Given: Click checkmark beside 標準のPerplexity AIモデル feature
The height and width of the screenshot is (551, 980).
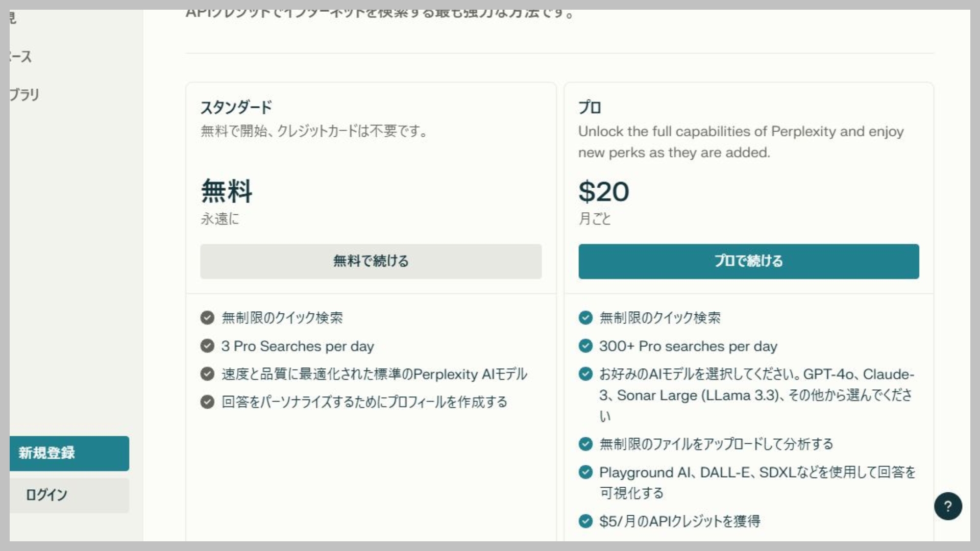Looking at the screenshot, I should pyautogui.click(x=207, y=374).
